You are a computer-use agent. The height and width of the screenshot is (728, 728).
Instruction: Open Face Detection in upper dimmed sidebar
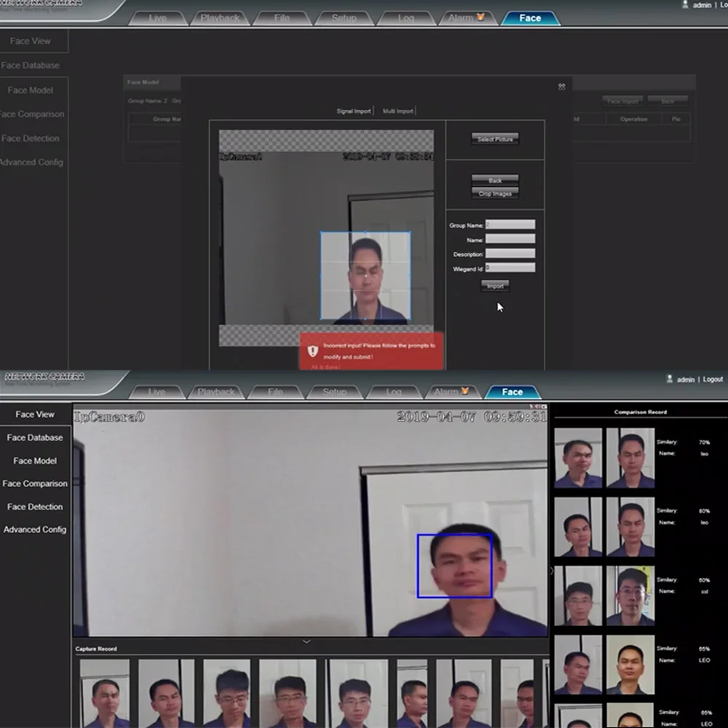click(30, 138)
